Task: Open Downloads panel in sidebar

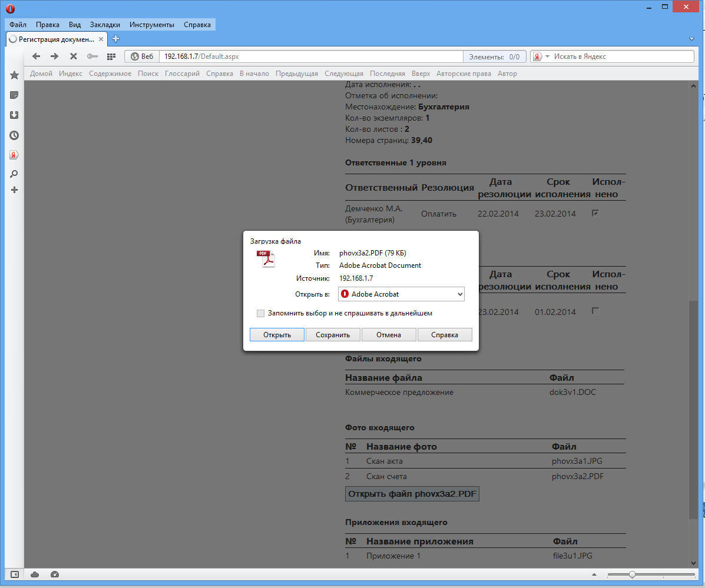Action: (x=14, y=115)
